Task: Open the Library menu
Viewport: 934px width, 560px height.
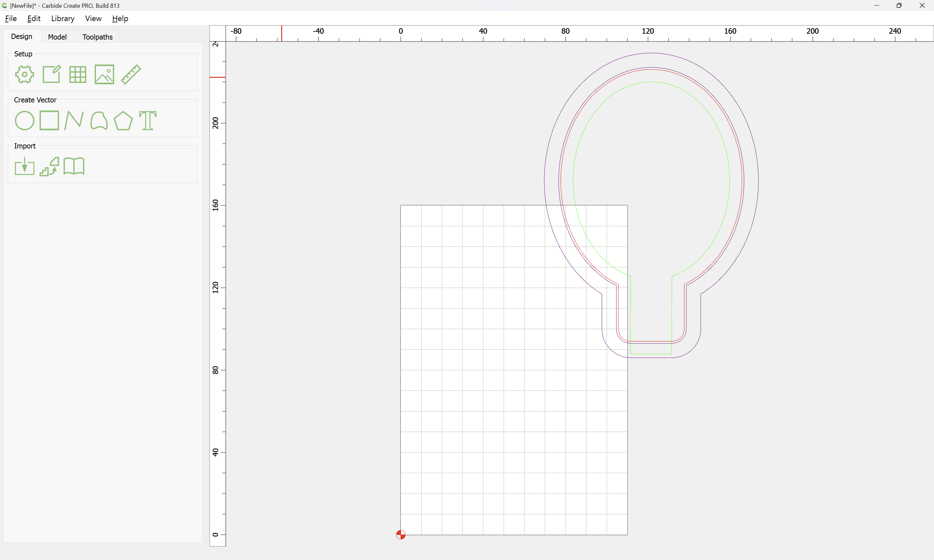Action: point(63,18)
